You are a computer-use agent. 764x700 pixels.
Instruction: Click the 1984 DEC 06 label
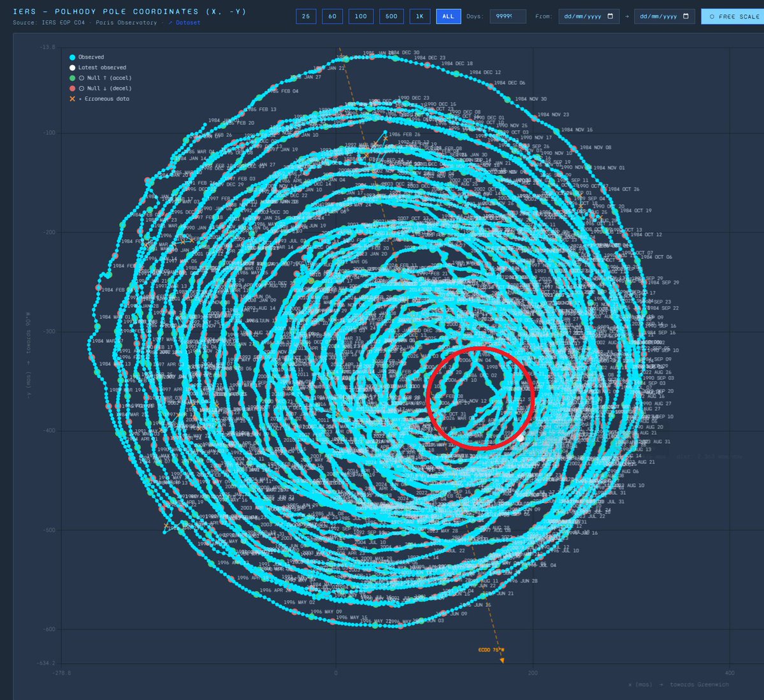510,83
